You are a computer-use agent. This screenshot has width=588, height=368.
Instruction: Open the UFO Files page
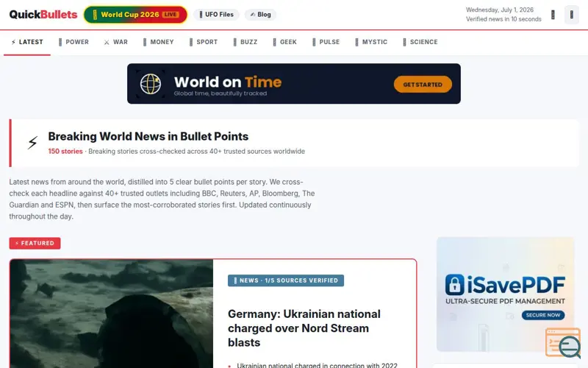(x=216, y=15)
